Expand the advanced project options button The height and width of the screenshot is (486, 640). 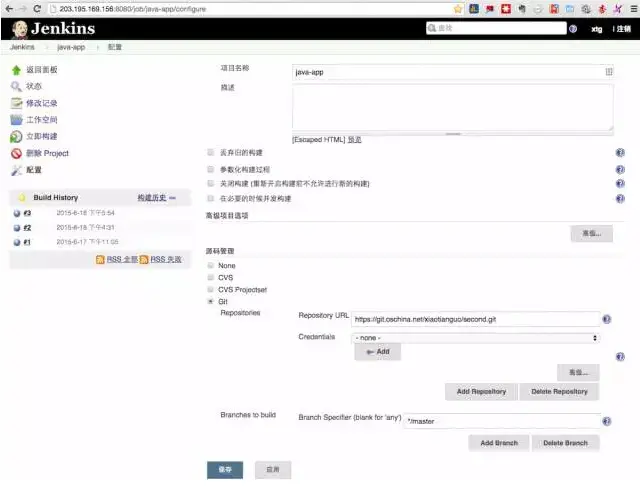[x=591, y=233]
